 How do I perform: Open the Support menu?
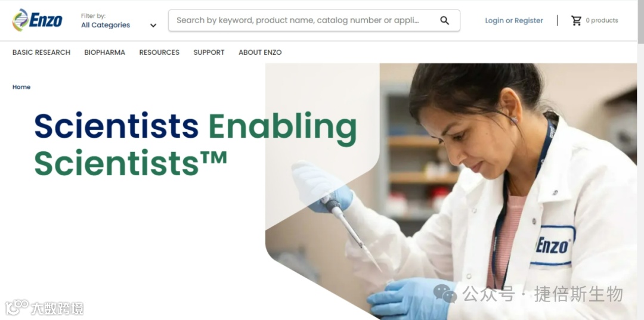[209, 52]
